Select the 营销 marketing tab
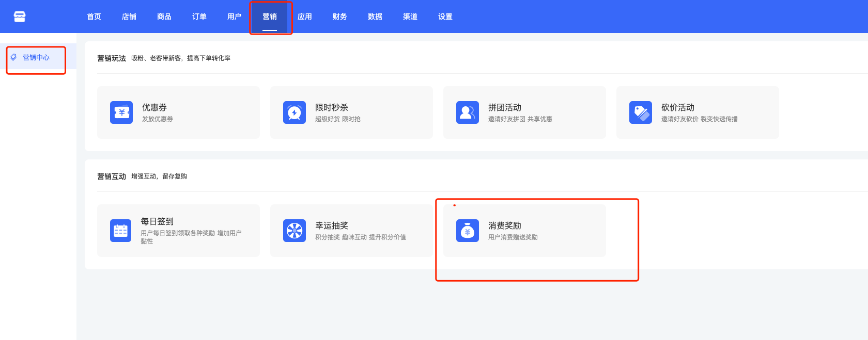Viewport: 868px width, 340px height. coord(270,17)
